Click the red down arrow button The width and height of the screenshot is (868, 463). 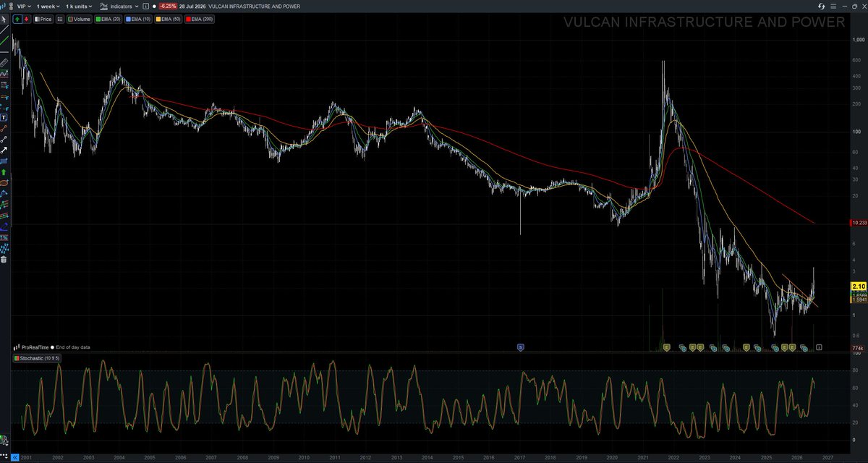27,20
